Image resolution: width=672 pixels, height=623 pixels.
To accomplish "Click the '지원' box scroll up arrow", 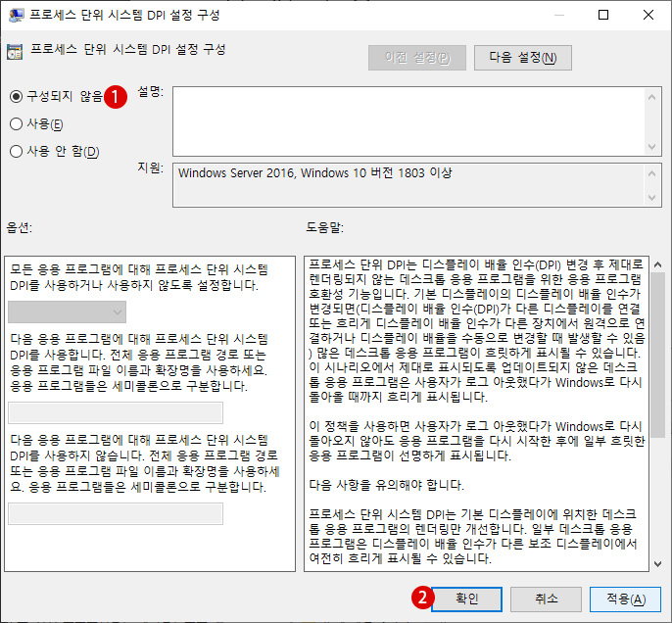I will pos(651,173).
